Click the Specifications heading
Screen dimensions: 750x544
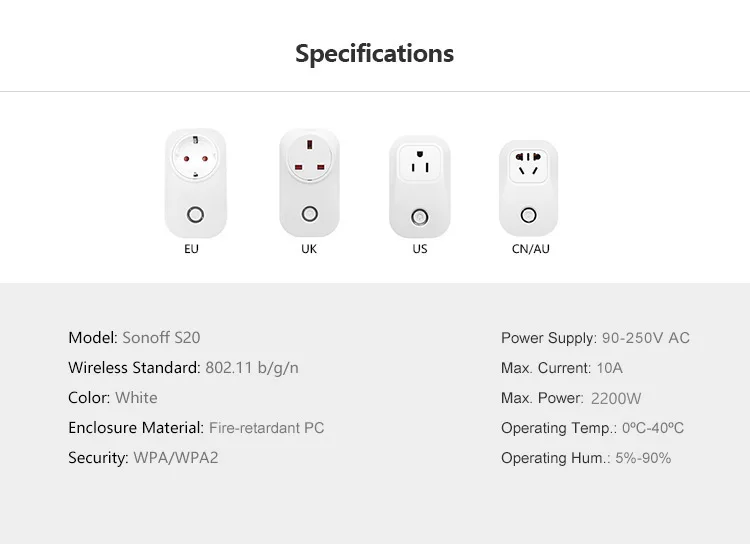tap(375, 54)
